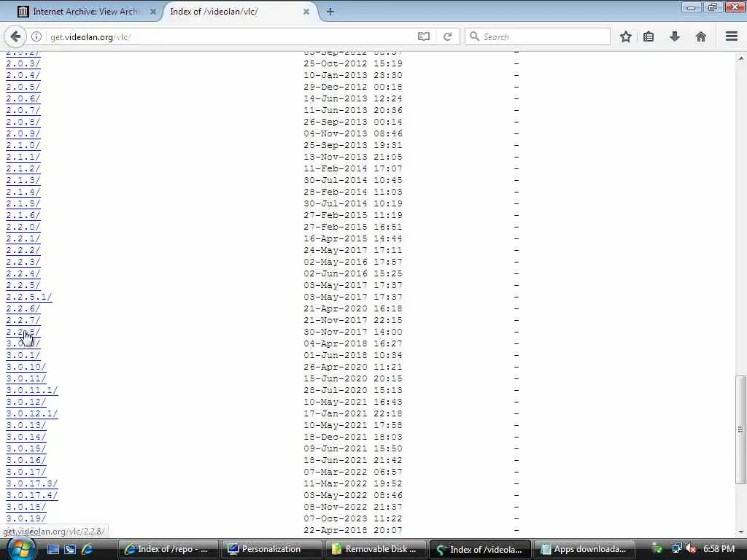Close the Index of /videolan/vlc/ tab
Screen dimensions: 747x560
pyautogui.click(x=306, y=12)
